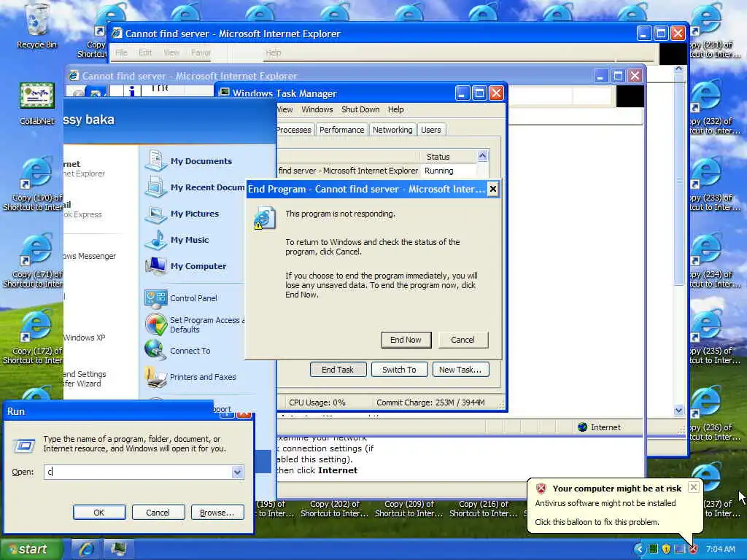Open Task Manager View menu
The image size is (747, 560).
coord(285,109)
